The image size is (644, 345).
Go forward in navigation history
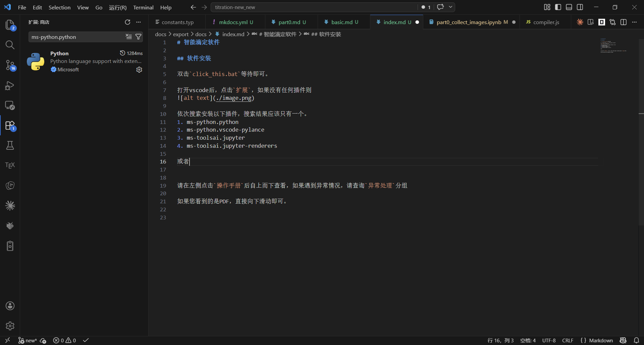[204, 7]
